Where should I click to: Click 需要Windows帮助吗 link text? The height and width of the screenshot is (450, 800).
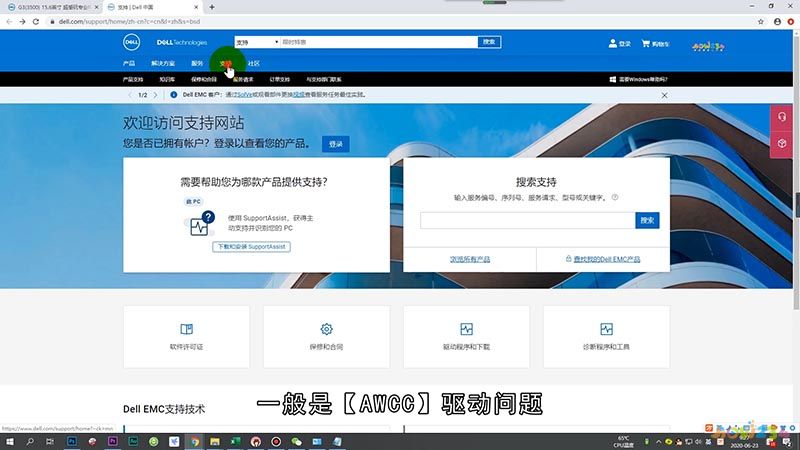tap(643, 80)
